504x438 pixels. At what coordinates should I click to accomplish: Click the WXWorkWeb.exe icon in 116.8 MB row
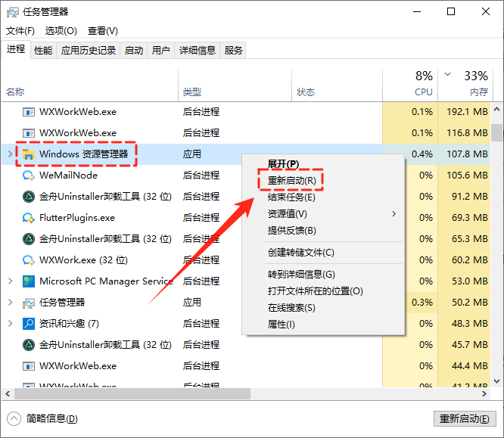pos(29,133)
